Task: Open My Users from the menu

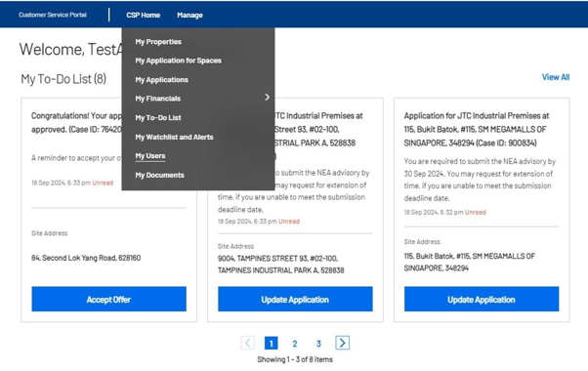Action: (x=150, y=156)
